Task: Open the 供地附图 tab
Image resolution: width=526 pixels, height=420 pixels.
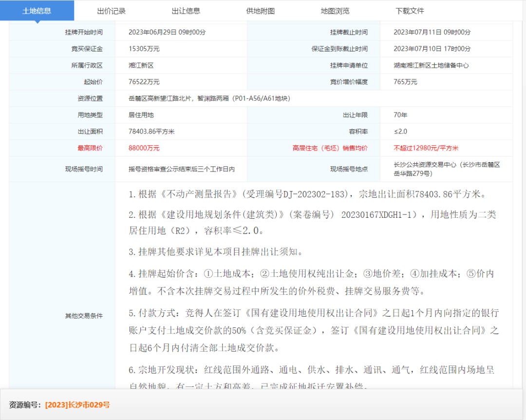Action: [261, 11]
